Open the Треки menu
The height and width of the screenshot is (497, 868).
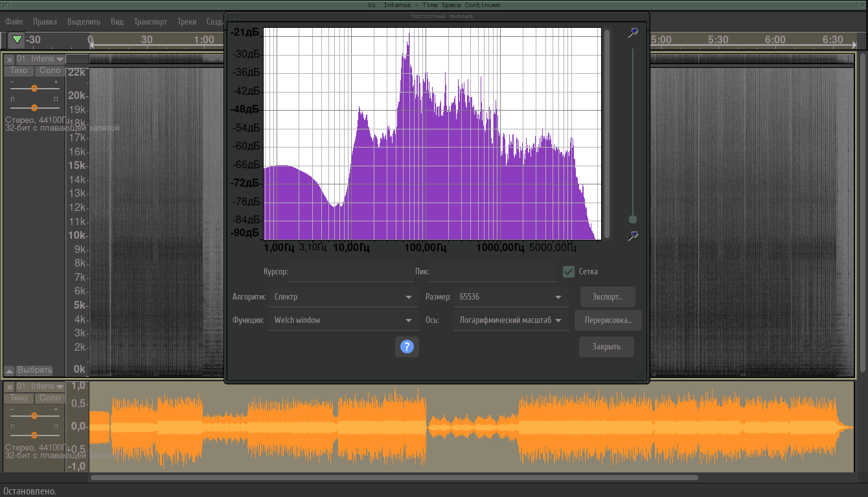187,21
